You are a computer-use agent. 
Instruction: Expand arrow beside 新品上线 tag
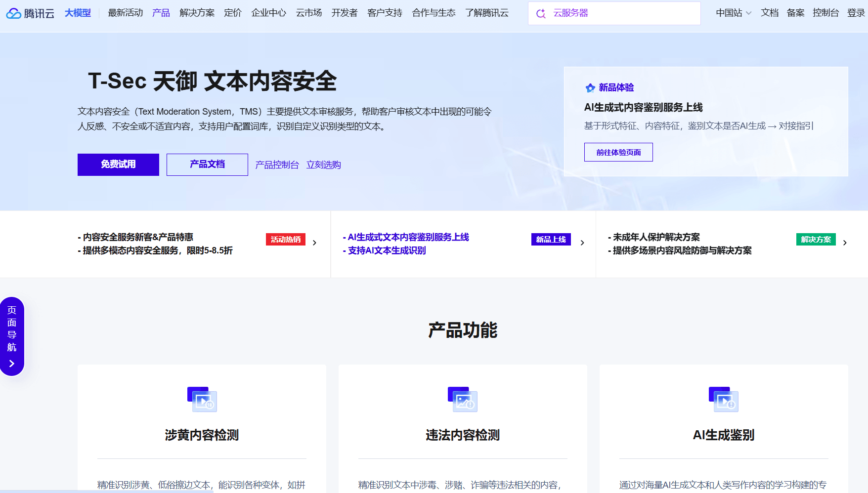pos(582,243)
